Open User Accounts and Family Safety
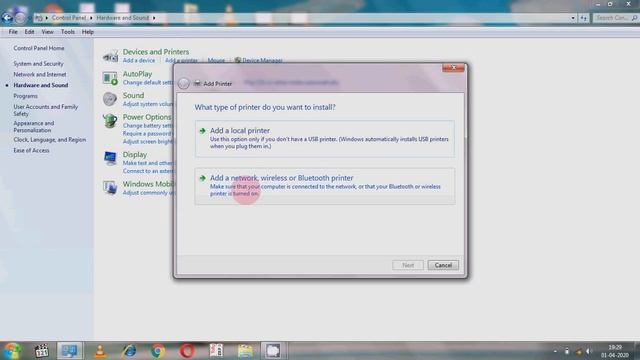 coord(45,110)
